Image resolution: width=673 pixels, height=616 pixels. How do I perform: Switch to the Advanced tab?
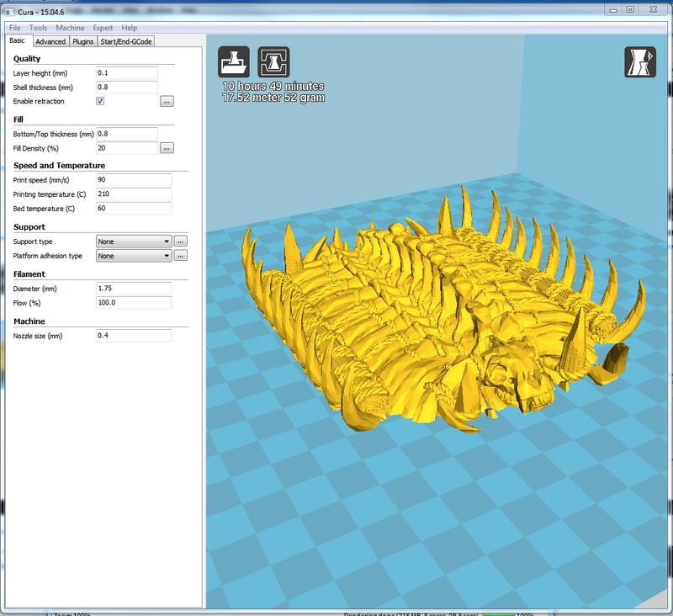point(50,41)
